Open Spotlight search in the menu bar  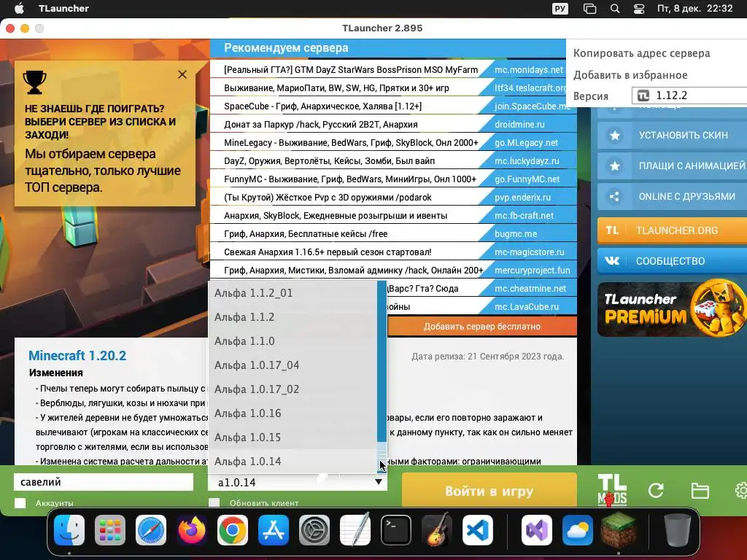pyautogui.click(x=615, y=9)
